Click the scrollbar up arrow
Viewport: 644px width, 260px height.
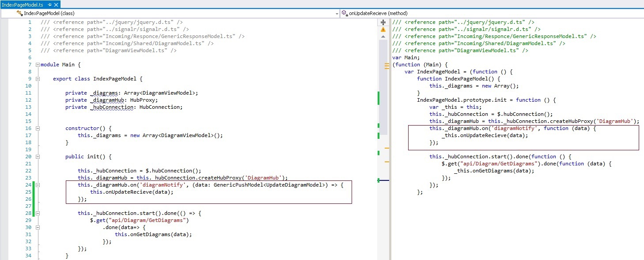[x=383, y=36]
